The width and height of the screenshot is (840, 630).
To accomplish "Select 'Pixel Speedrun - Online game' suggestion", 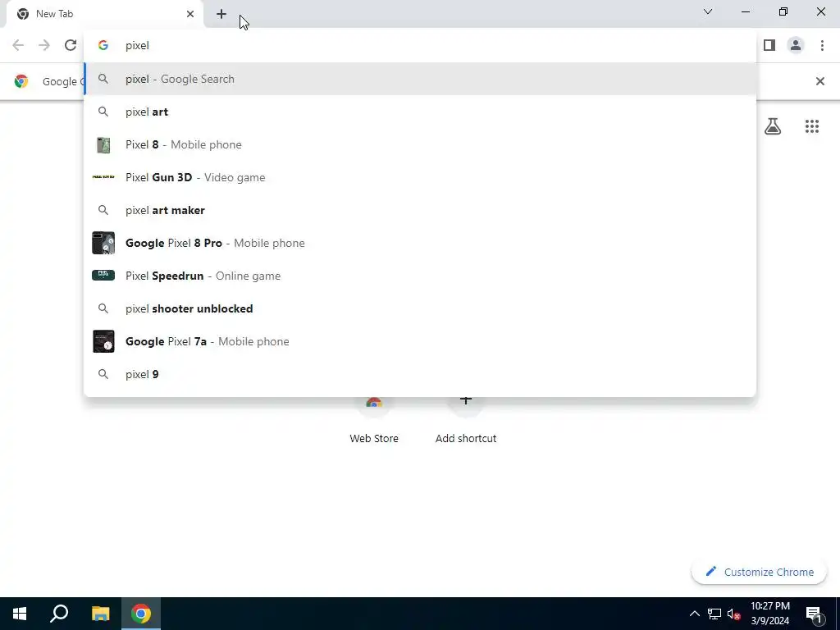I will 420,276.
